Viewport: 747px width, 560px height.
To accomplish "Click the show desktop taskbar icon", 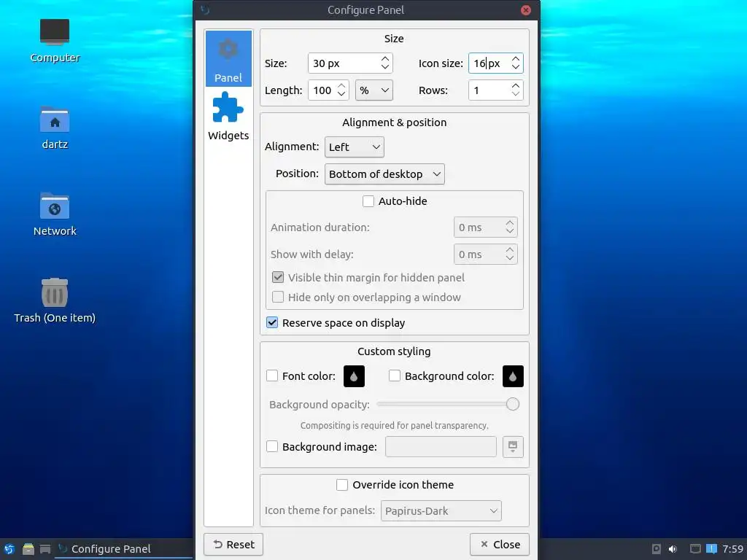I will (45, 549).
